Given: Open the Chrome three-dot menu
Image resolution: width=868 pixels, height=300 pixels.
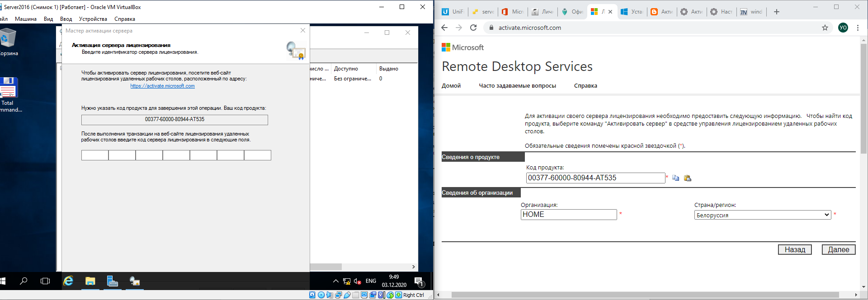Looking at the screenshot, I should pos(858,28).
